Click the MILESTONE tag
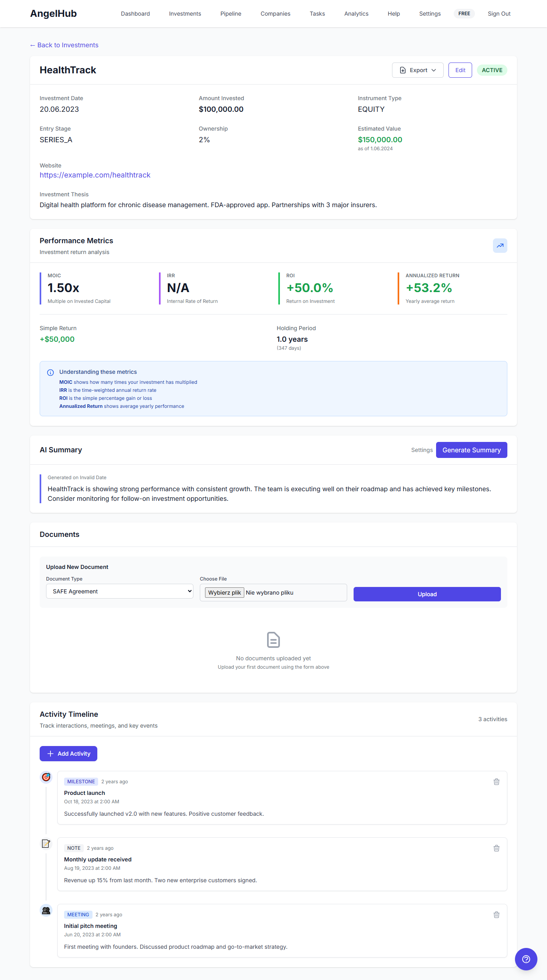 81,782
